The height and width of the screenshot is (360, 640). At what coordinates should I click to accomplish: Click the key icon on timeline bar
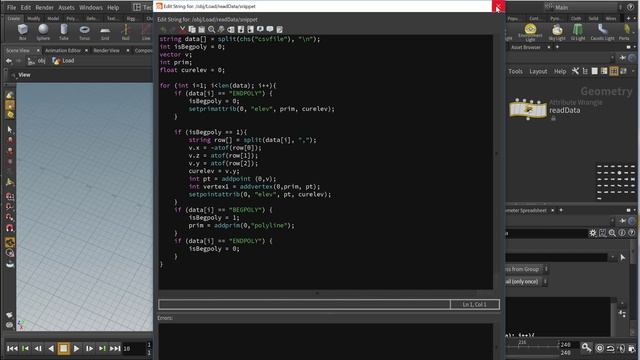click(x=586, y=348)
